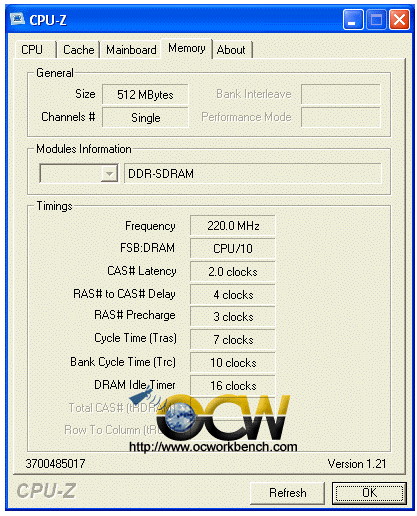Click the Channels Single value field
Screen dimensions: 417x516
point(145,117)
